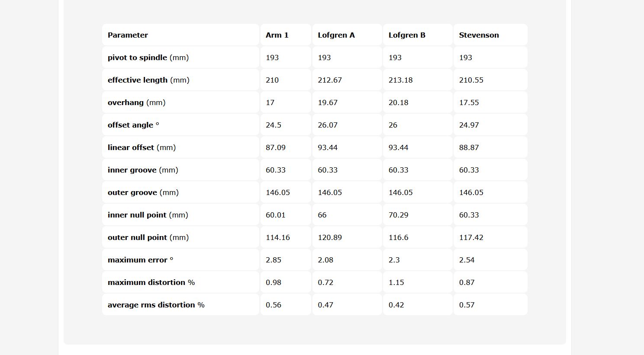Select Arm 1 maximum error value 2.85
Image resolution: width=644 pixels, height=355 pixels.
point(274,260)
